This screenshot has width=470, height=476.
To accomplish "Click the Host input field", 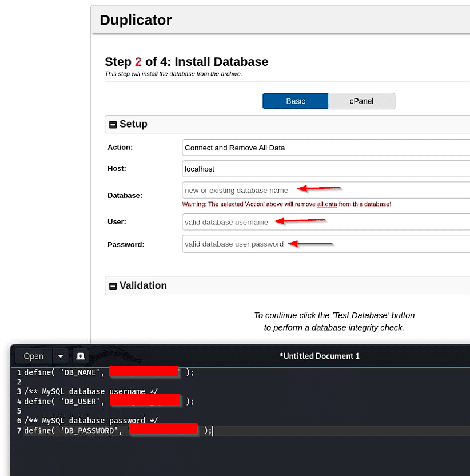I will 326,169.
